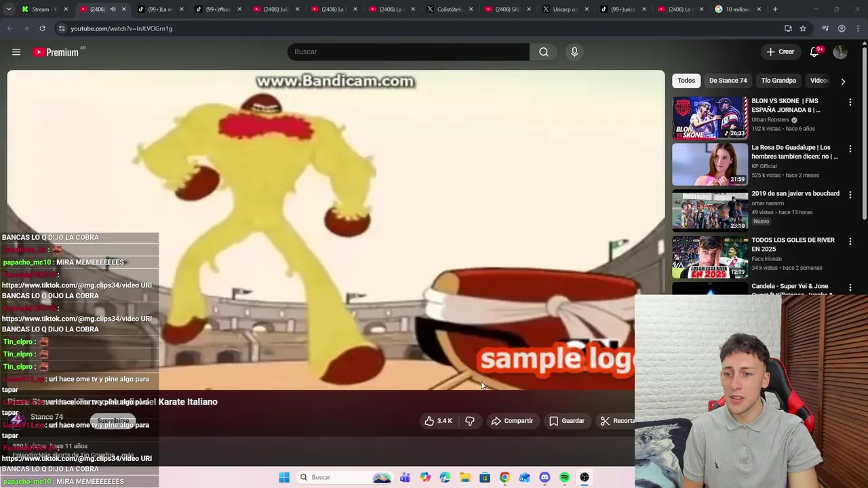Click the address bar URL
The height and width of the screenshot is (488, 868).
(121, 28)
